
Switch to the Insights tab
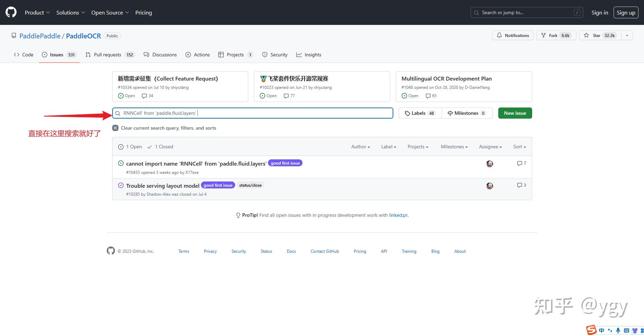pos(309,55)
